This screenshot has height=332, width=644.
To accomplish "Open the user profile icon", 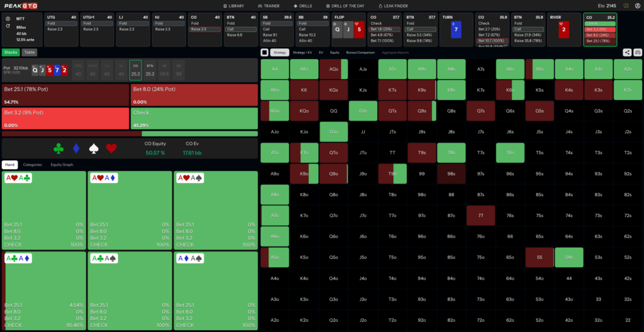I will pyautogui.click(x=638, y=6).
